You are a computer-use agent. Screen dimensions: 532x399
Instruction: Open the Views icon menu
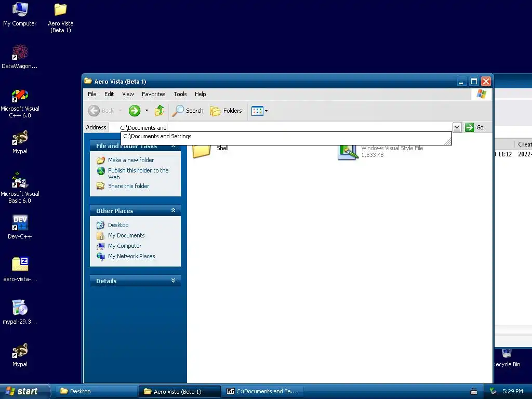tap(260, 111)
